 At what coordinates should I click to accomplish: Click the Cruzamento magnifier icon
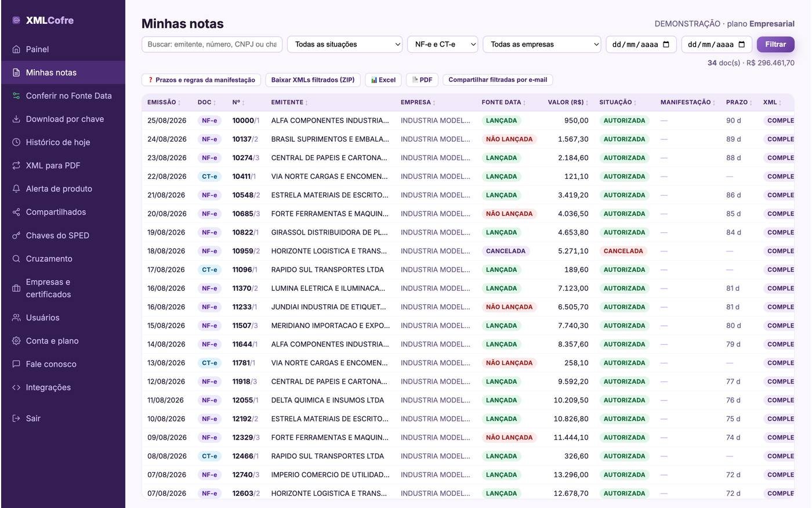[x=16, y=258]
